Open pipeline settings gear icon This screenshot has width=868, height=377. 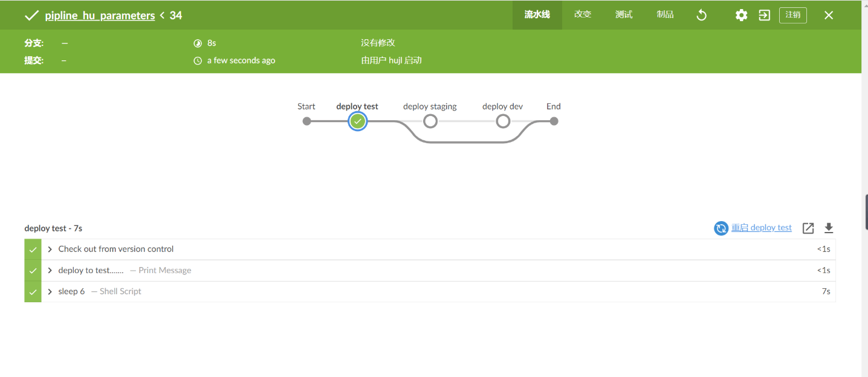[x=741, y=15]
